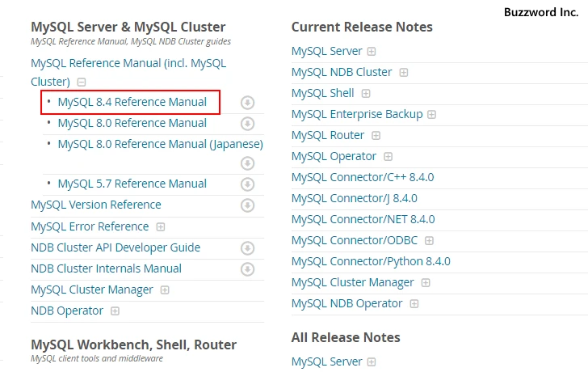Click download icon for MySQL 8.0 Japanese manual

pos(248,163)
